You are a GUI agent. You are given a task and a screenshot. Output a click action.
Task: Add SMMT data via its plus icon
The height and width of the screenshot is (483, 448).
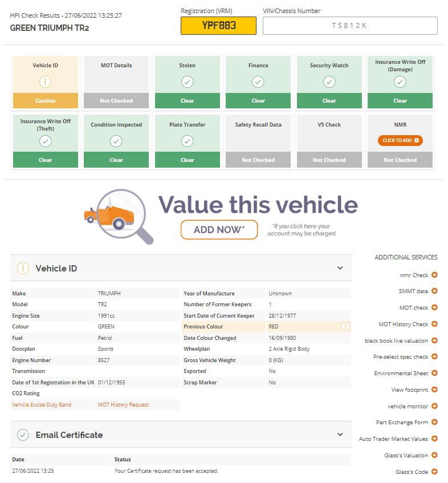tap(434, 291)
